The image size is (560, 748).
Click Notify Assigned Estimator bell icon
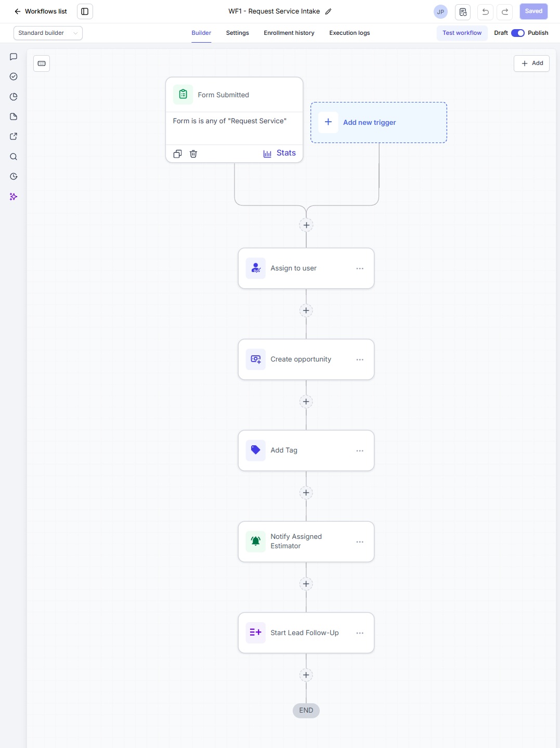coord(256,541)
